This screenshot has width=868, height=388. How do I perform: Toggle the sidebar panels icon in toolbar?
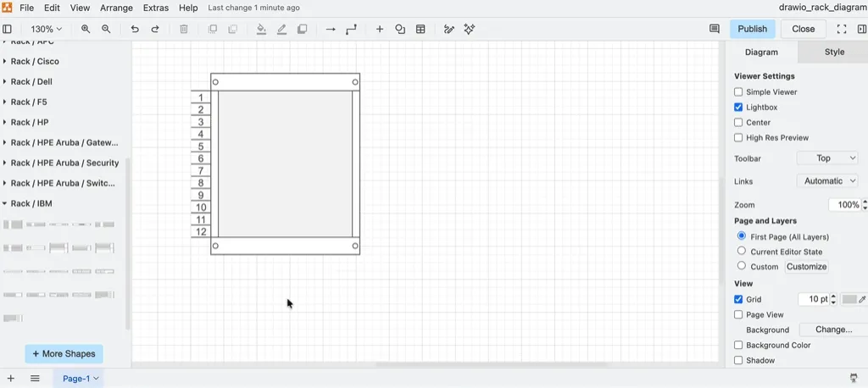point(7,29)
